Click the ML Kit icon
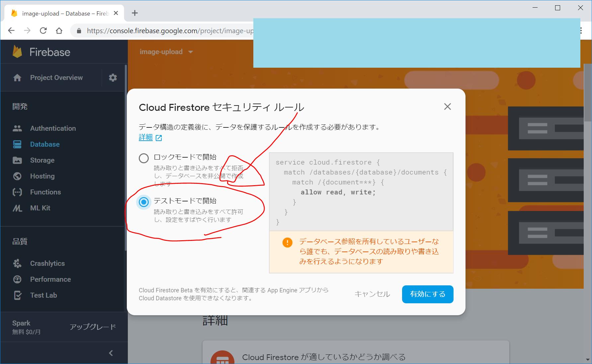This screenshot has height=364, width=592. 17,208
